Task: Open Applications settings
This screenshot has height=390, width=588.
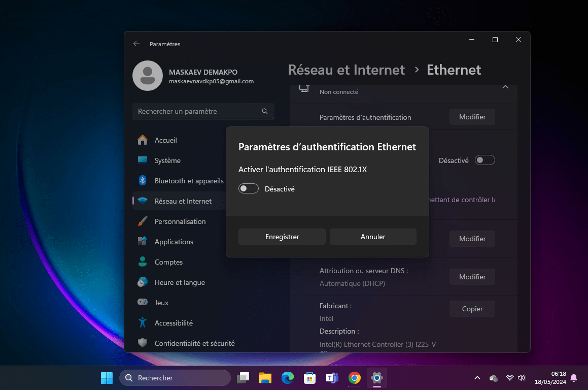Action: [x=179, y=242]
